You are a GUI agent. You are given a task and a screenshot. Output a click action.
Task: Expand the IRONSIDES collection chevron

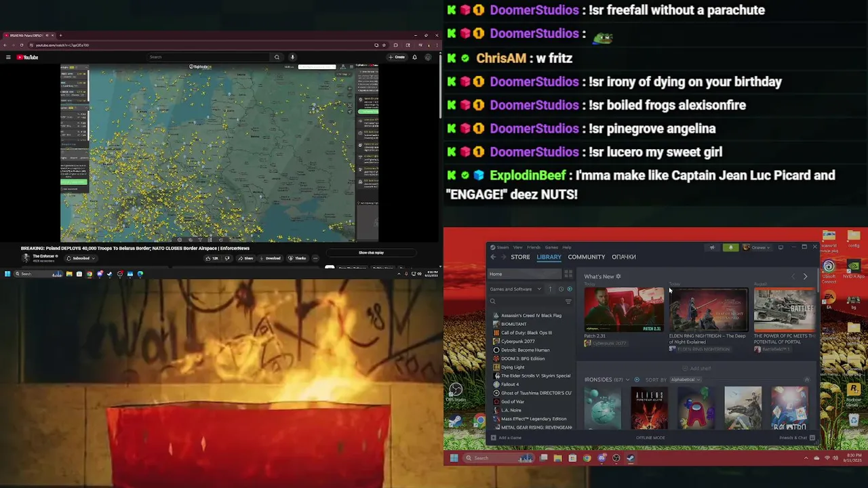627,380
